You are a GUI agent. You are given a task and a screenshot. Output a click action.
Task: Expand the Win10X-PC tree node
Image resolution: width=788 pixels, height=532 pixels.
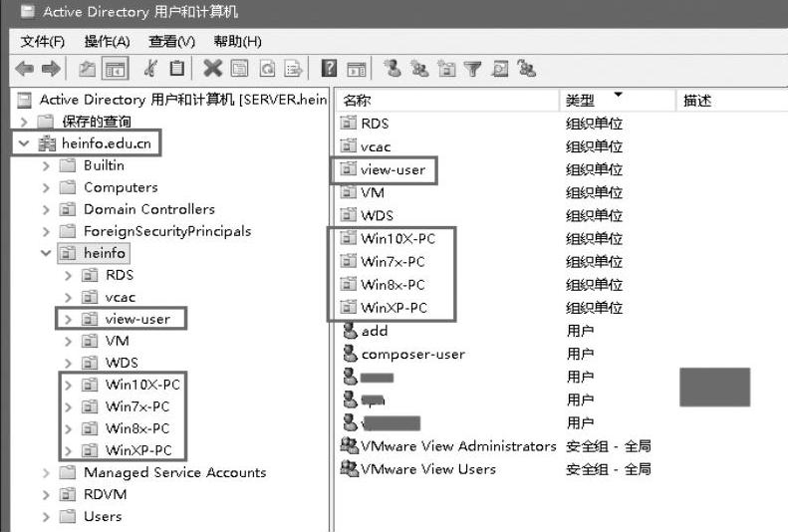[69, 385]
